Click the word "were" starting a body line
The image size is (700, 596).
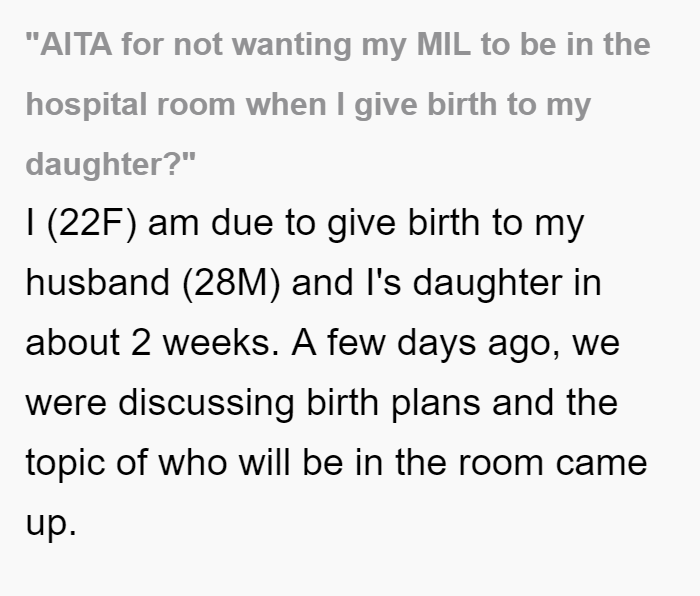click(x=66, y=403)
